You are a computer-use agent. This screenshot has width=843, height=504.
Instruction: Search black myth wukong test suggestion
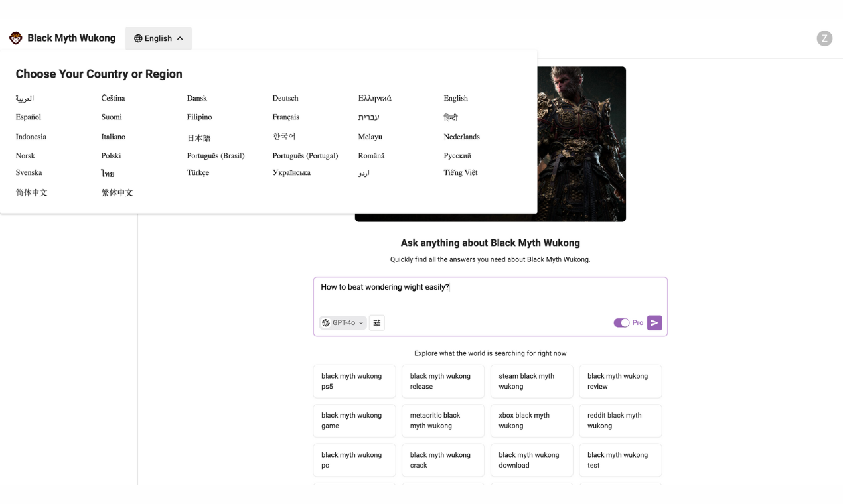click(x=621, y=460)
